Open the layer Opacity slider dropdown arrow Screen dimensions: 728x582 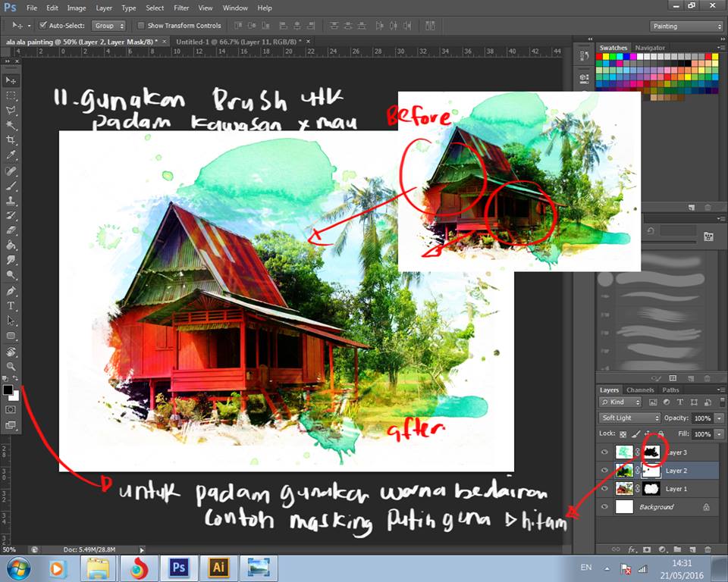click(x=718, y=418)
